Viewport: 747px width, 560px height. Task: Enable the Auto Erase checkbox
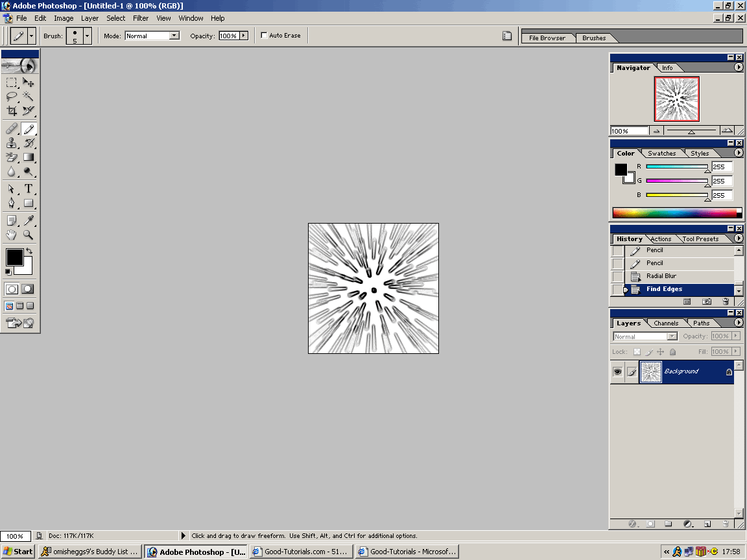264,35
